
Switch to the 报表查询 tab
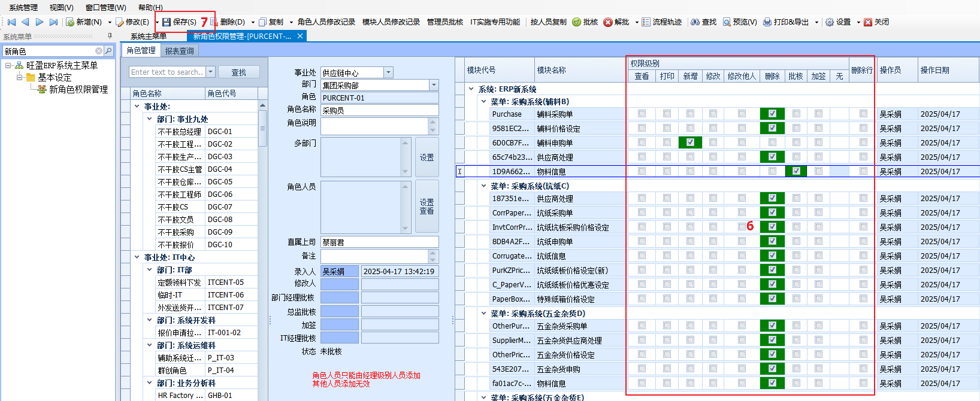[x=179, y=51]
